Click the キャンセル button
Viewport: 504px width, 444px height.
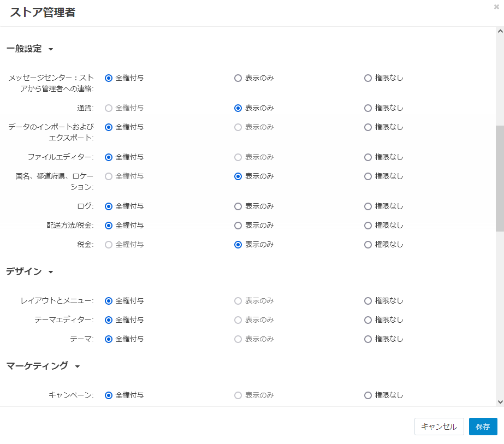coord(439,427)
